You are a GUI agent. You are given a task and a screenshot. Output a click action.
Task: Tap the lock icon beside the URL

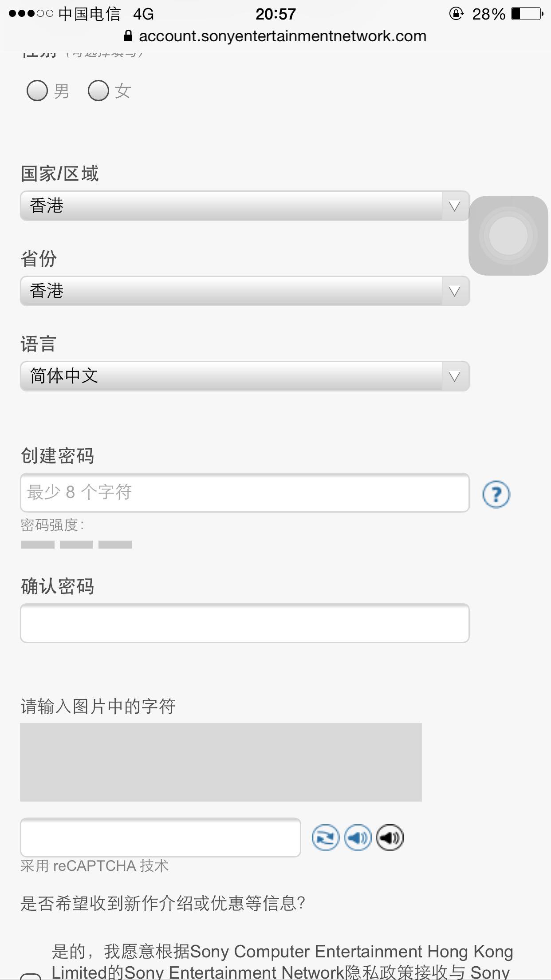tap(129, 36)
